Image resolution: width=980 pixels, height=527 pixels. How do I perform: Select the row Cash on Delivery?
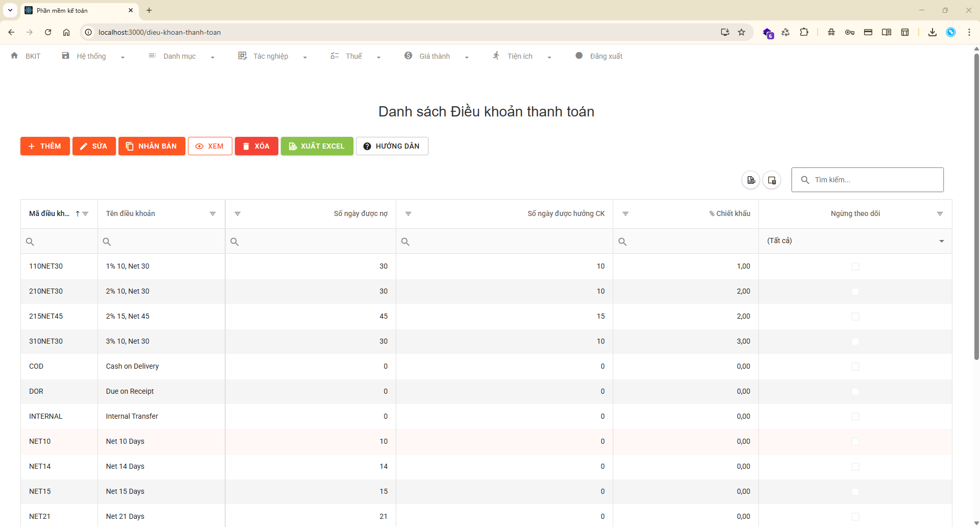pyautogui.click(x=486, y=366)
